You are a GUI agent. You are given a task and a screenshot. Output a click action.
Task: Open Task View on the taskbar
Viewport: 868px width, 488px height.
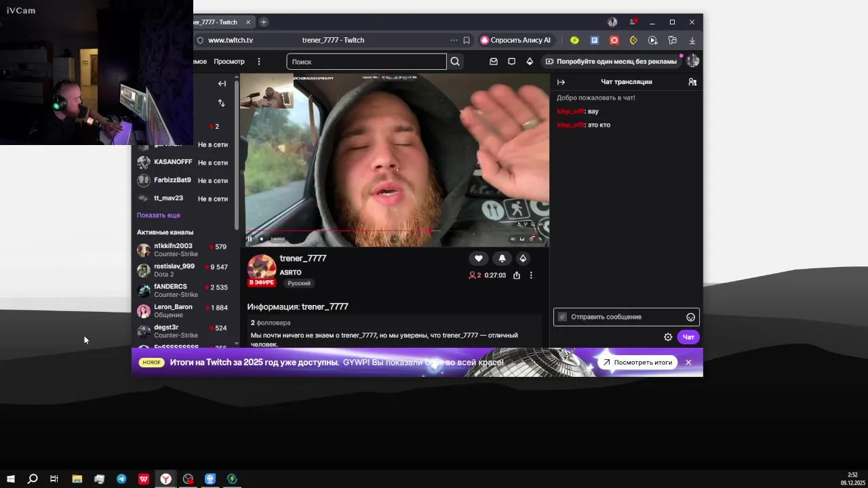pos(54,479)
